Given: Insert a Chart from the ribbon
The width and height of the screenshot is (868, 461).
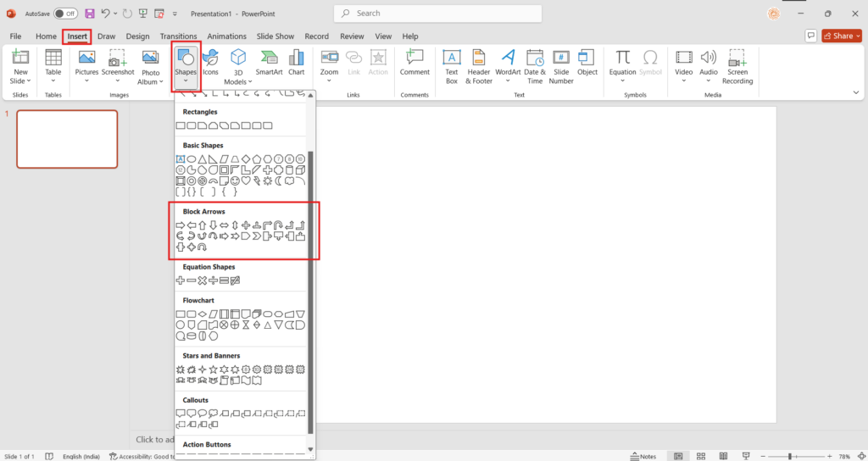Looking at the screenshot, I should pos(296,63).
